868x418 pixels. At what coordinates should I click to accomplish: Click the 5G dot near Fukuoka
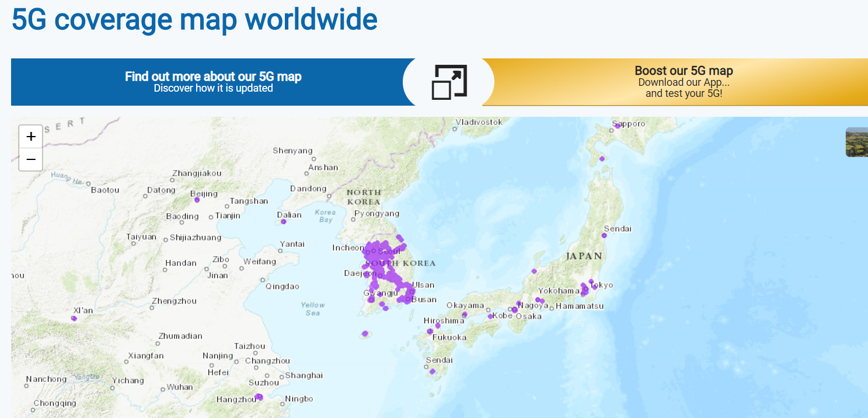pyautogui.click(x=430, y=332)
